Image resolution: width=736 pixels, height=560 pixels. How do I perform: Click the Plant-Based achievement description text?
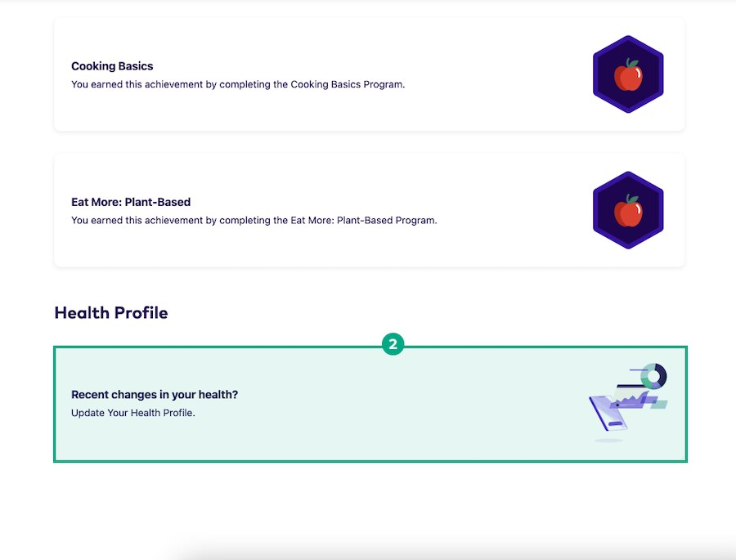point(254,220)
